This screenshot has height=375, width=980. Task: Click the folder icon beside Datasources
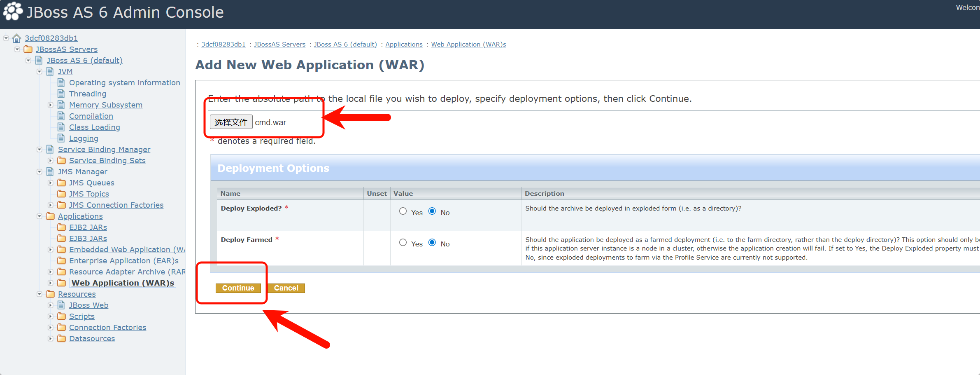pos(61,338)
